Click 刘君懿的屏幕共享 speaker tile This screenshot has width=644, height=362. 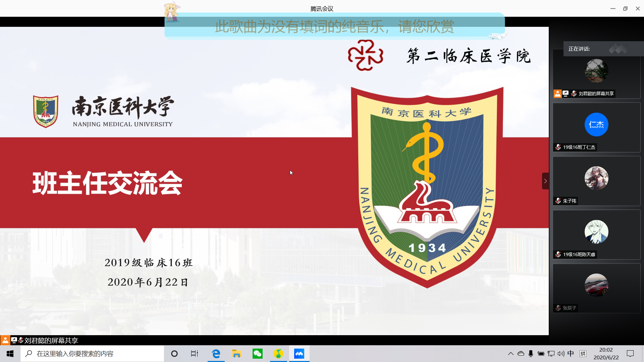596,74
